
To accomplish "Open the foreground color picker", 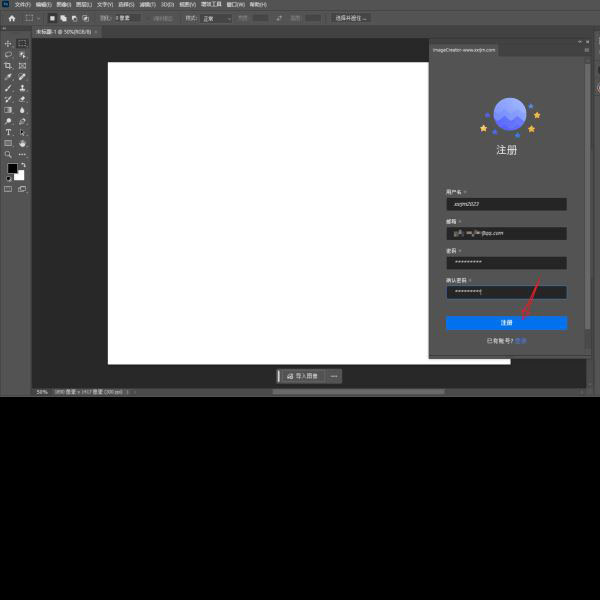I will (x=12, y=168).
